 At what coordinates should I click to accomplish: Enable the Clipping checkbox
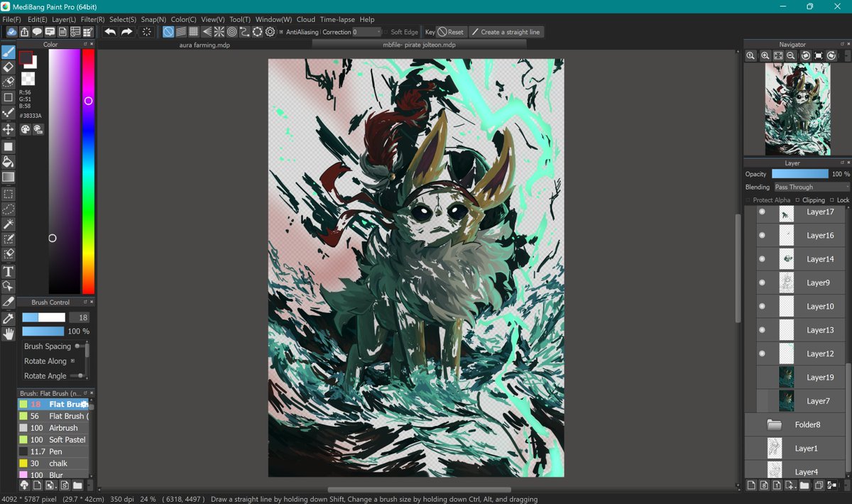[x=797, y=200]
